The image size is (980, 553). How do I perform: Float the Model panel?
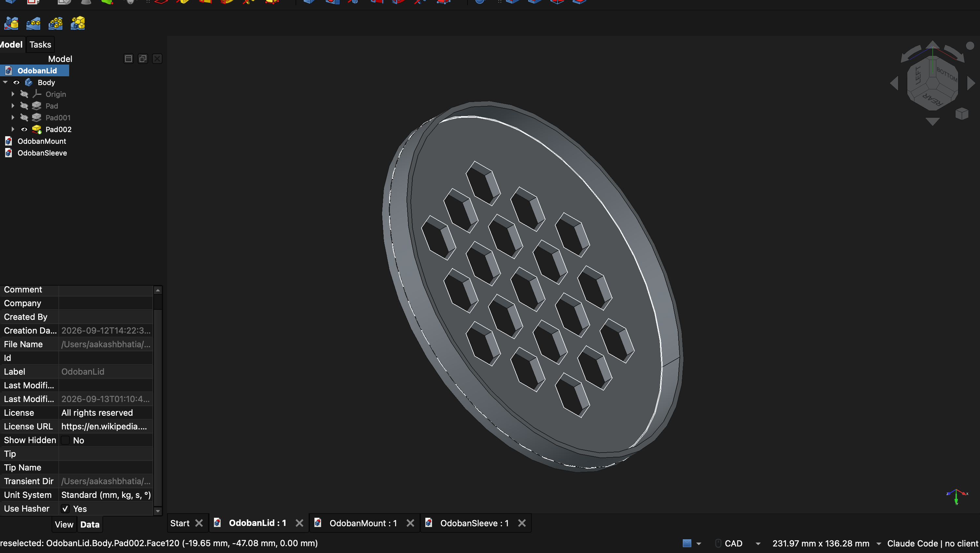tap(143, 59)
